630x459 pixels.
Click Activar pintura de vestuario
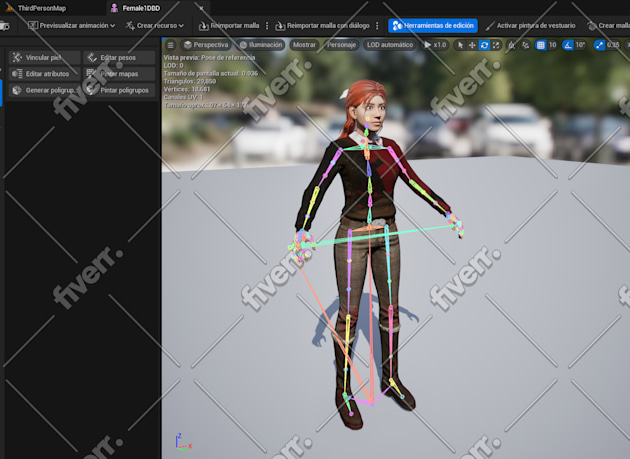click(530, 25)
